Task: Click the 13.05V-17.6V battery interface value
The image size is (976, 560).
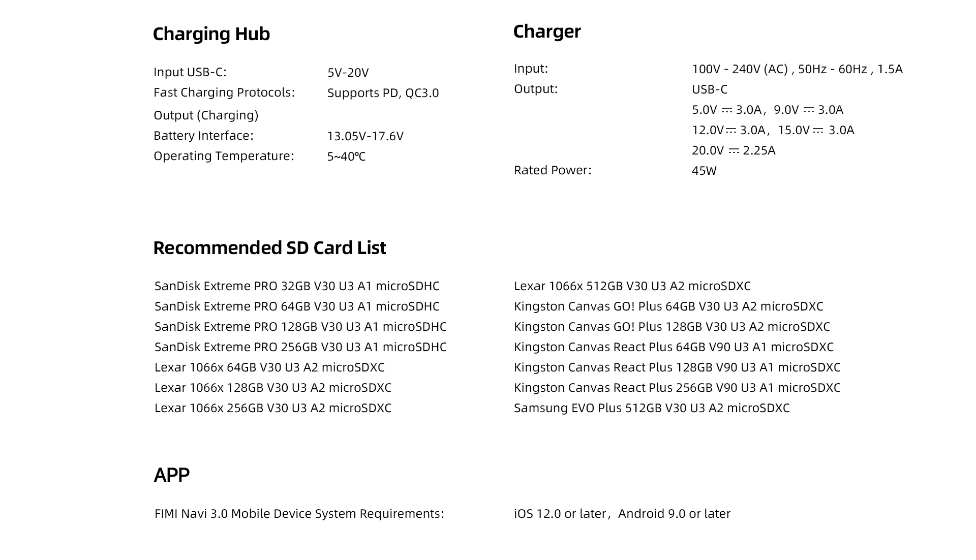Action: 365,136
